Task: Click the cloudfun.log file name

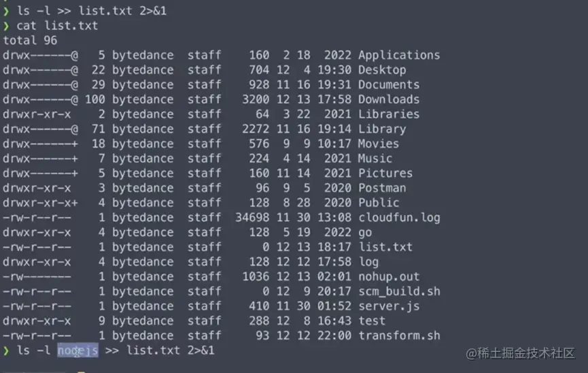Action: coord(399,218)
